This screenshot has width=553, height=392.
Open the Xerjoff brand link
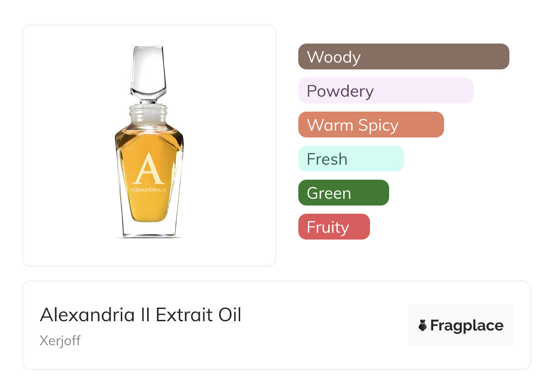[x=60, y=340]
